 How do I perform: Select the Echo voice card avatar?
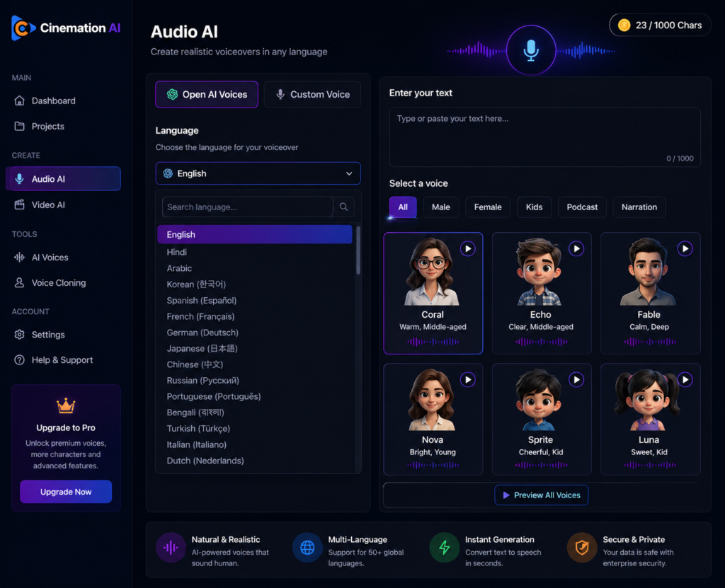pos(539,271)
